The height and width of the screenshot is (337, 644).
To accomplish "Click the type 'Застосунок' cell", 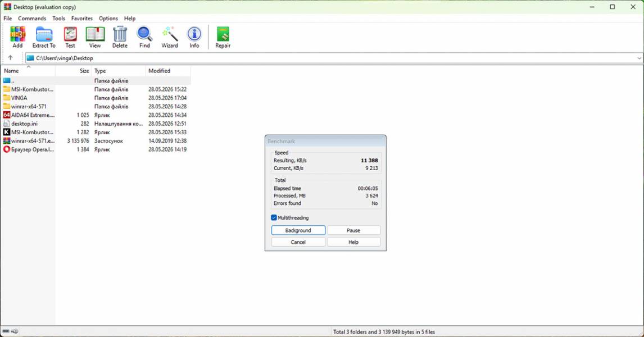I will point(109,141).
